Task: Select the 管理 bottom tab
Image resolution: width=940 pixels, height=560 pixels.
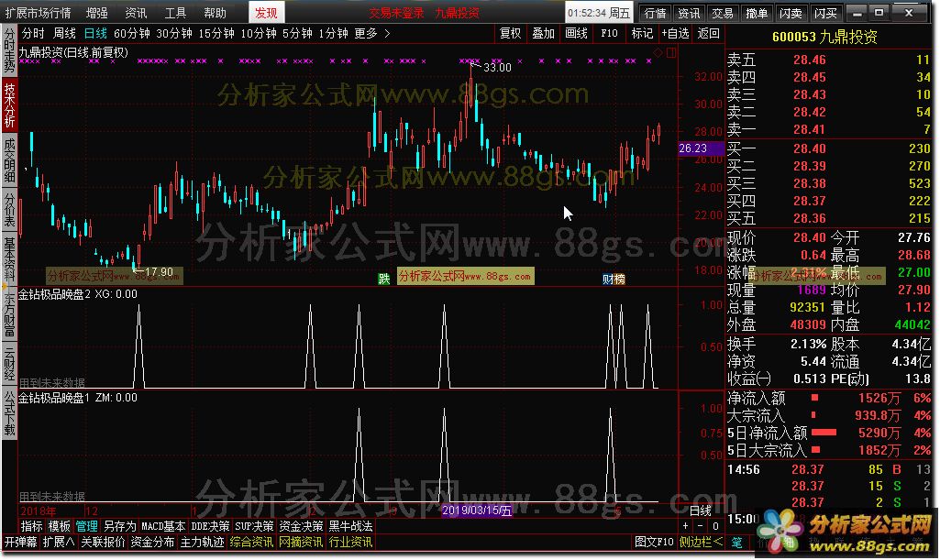Action: 87,526
